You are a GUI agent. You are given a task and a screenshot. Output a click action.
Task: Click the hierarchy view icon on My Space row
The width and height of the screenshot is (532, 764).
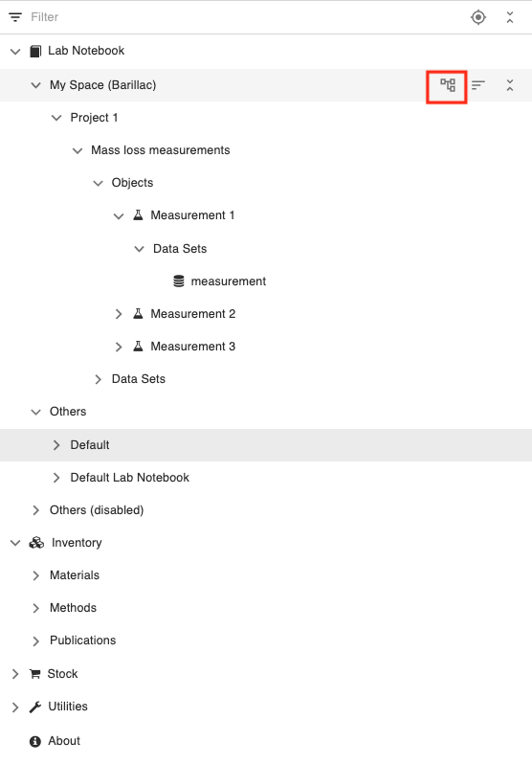[447, 85]
